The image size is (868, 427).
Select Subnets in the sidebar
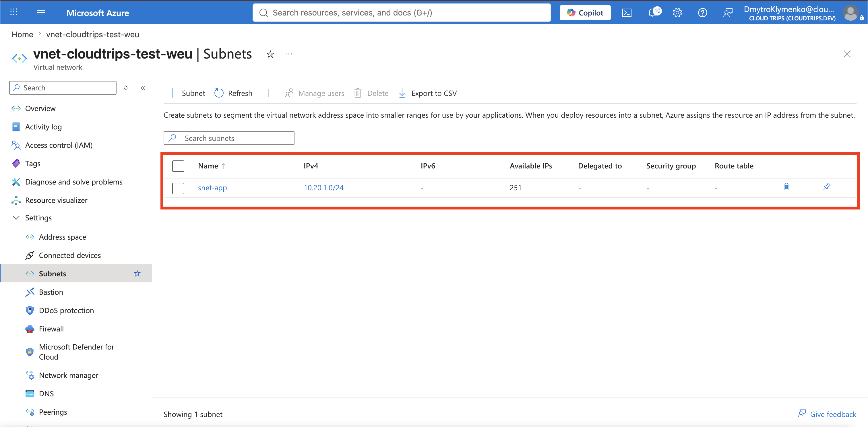52,273
